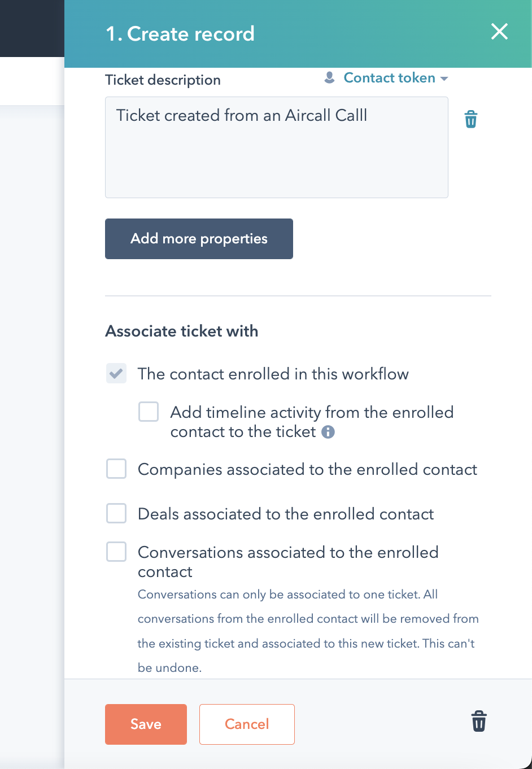Delete this action using the bottom trash icon
Viewport: 532px width, 769px height.
(x=479, y=721)
